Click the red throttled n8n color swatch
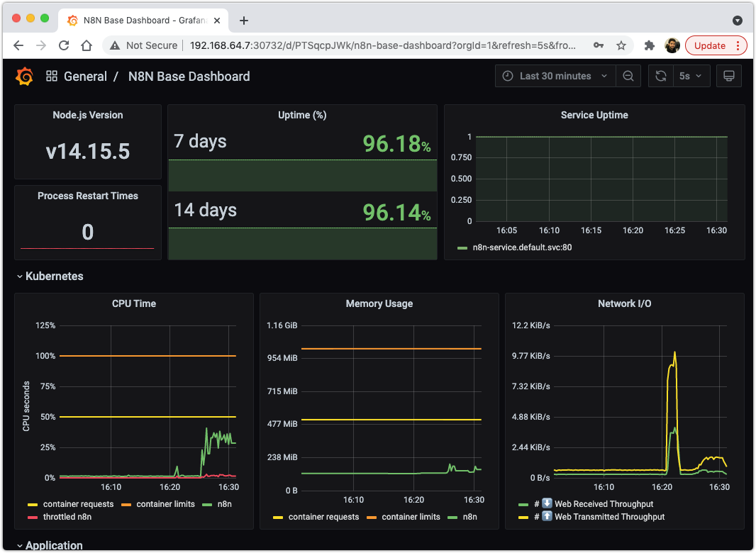 [x=33, y=518]
